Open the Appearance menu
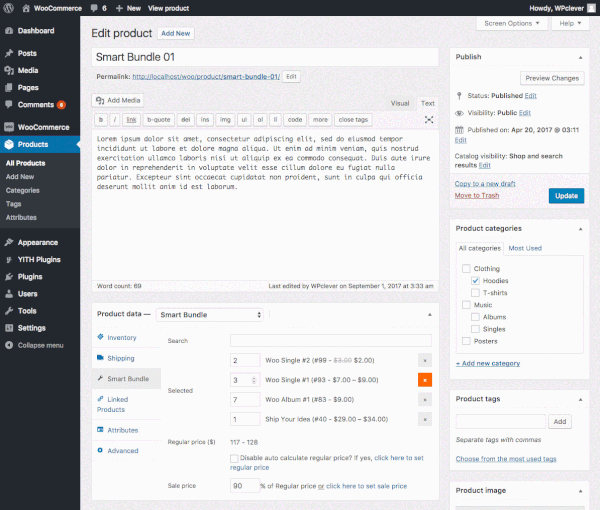Screen dimensions: 600x510 click(x=40, y=243)
